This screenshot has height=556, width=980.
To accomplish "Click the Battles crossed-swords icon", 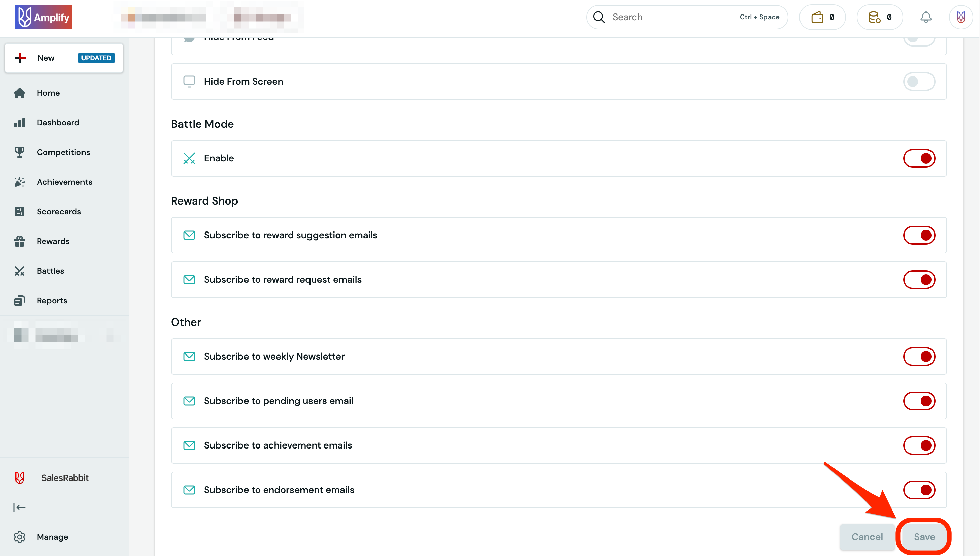I will (x=20, y=271).
